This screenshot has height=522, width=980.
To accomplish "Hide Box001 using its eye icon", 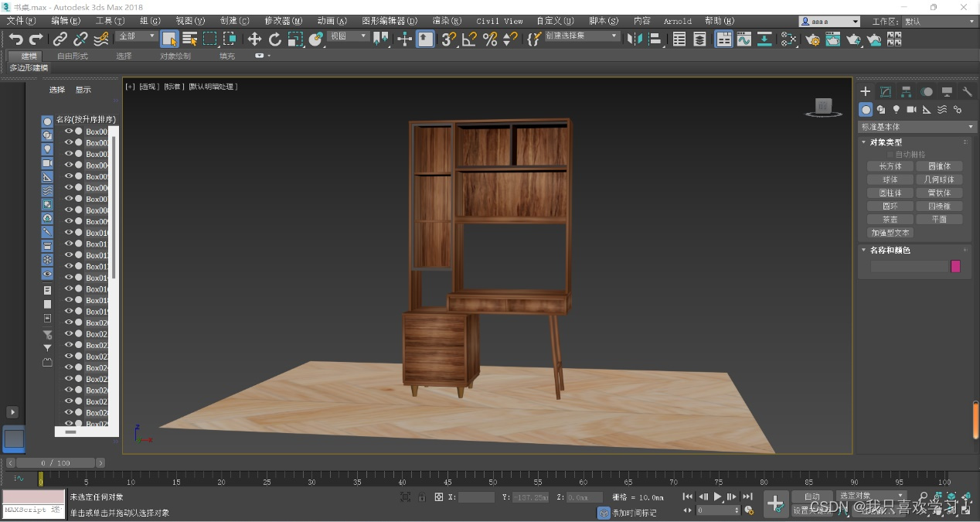I will (69, 131).
